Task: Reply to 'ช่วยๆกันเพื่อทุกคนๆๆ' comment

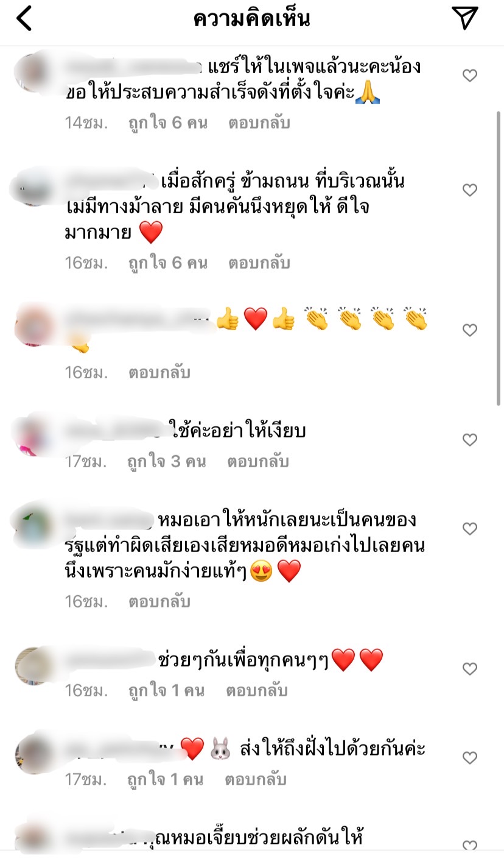Action: 257,691
